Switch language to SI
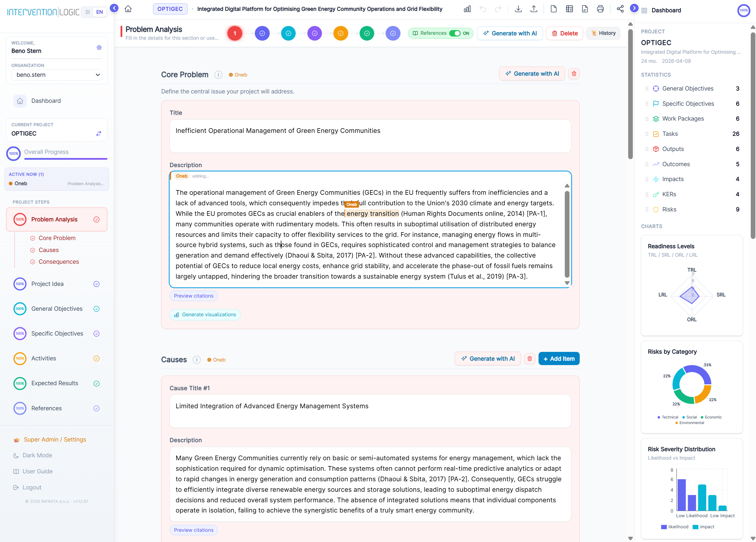756x542 pixels. [x=87, y=12]
